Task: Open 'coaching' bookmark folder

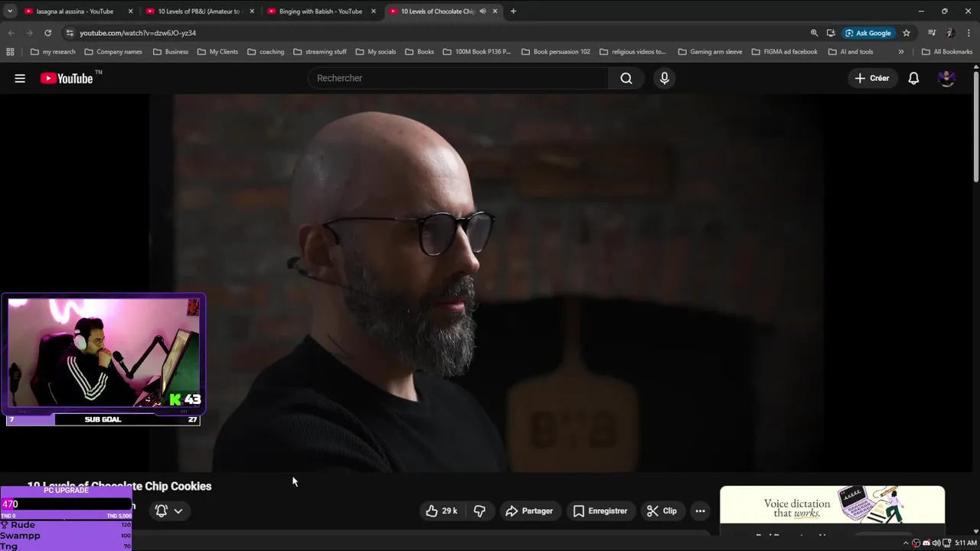Action: tap(266, 52)
